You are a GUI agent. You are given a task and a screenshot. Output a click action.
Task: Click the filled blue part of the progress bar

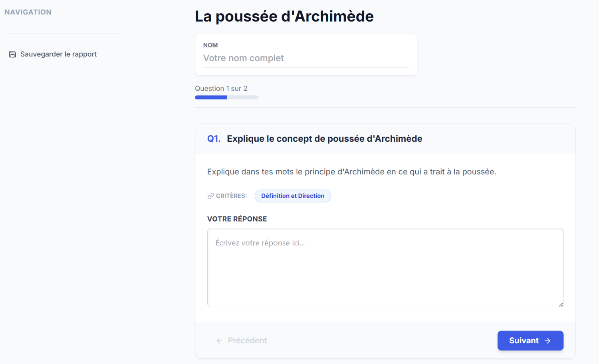pyautogui.click(x=210, y=97)
